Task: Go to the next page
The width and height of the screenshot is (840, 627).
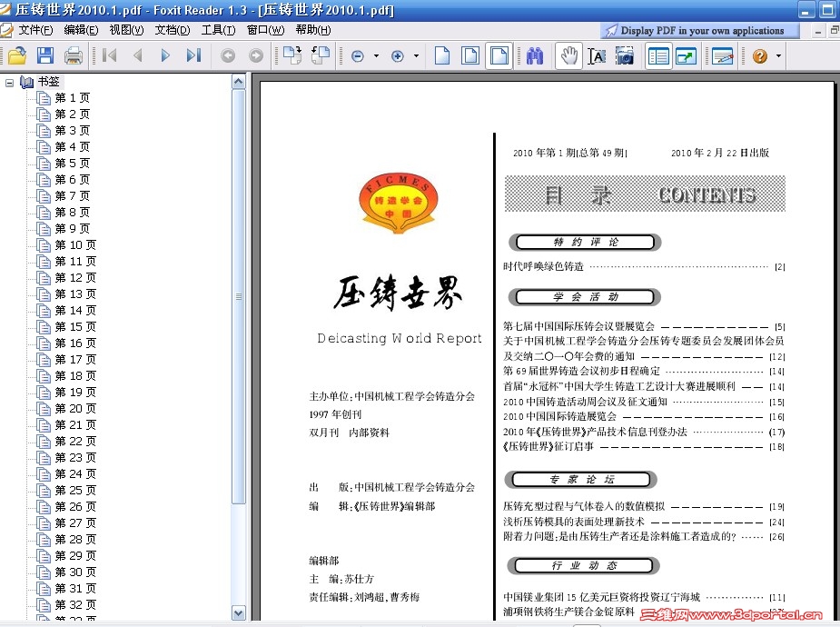Action: (165, 55)
